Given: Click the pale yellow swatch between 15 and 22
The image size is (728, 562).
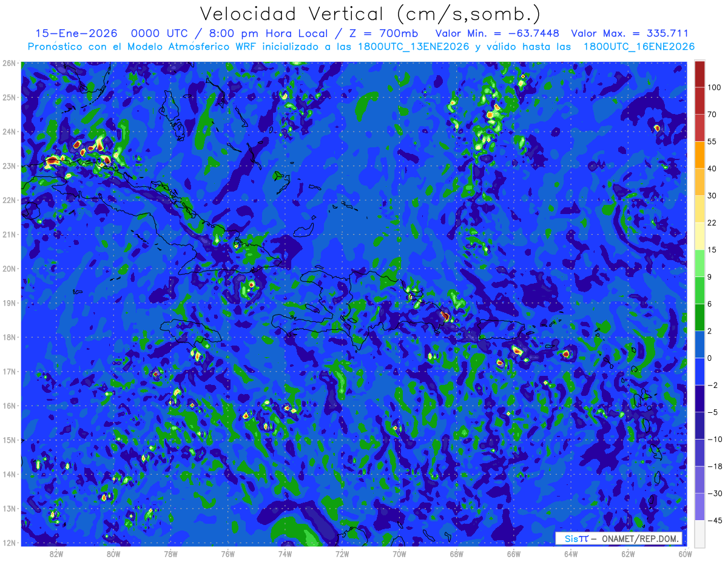Looking at the screenshot, I should pos(699,236).
